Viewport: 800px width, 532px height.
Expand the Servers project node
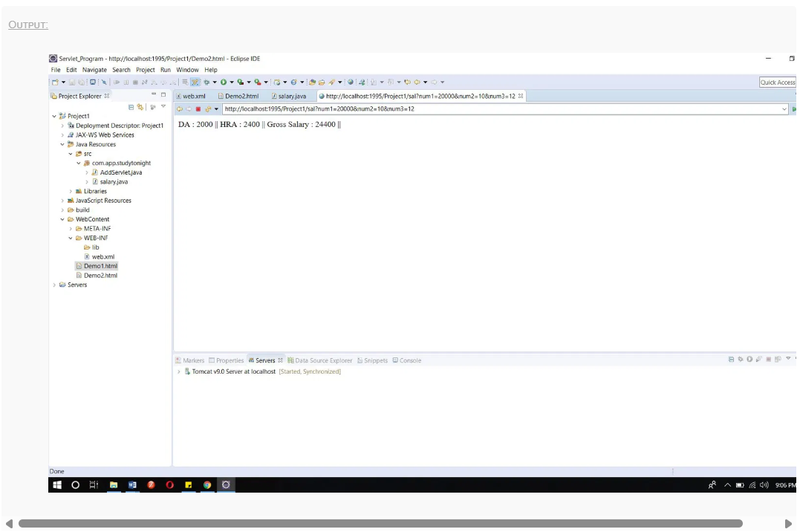click(x=54, y=285)
